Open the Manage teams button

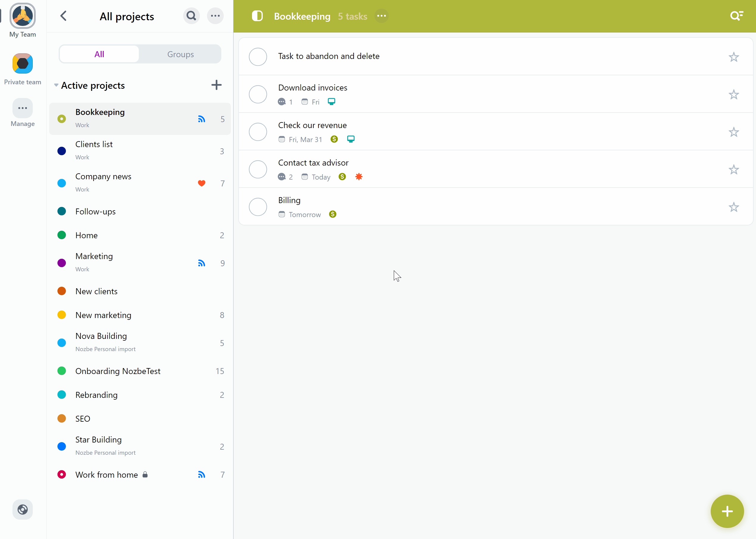(23, 108)
